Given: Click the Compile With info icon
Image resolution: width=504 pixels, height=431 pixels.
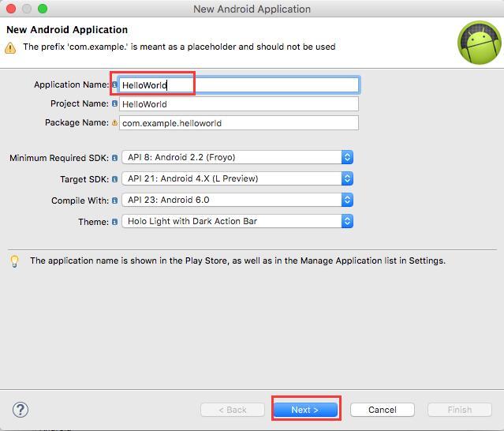Looking at the screenshot, I should (114, 201).
